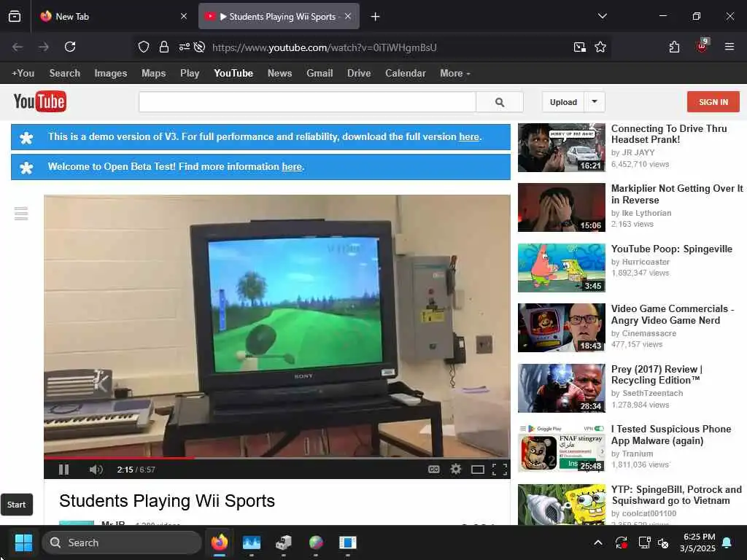The image size is (747, 560).
Task: Open Markiplier Not Getting Over It video
Action: (676, 194)
